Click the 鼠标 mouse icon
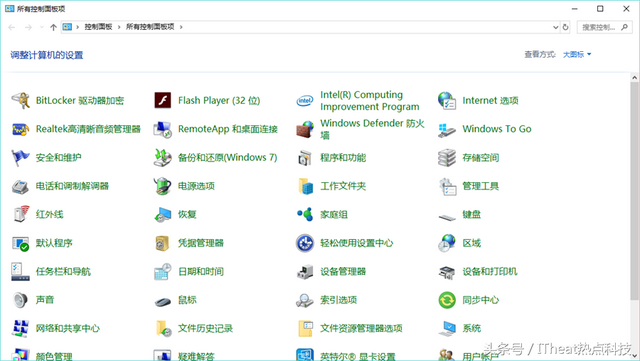This screenshot has height=361, width=640. 162,302
